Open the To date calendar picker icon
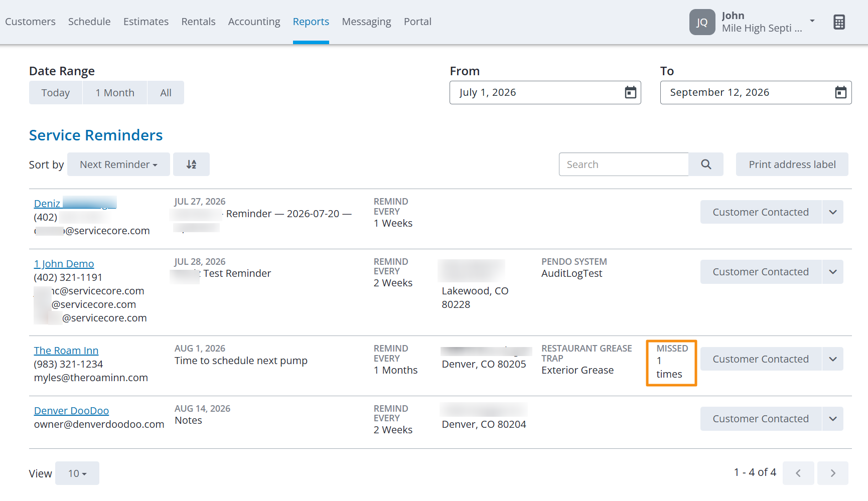This screenshot has height=501, width=868. click(x=840, y=92)
